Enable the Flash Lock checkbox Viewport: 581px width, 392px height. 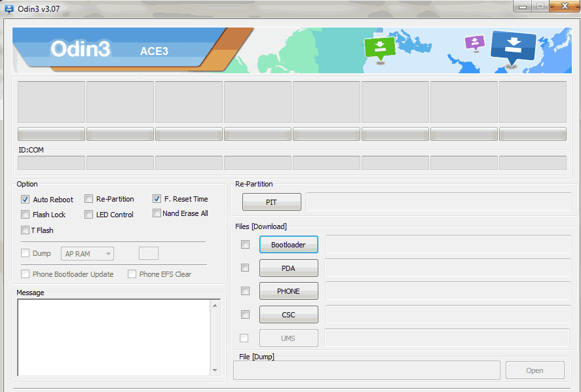tap(25, 214)
